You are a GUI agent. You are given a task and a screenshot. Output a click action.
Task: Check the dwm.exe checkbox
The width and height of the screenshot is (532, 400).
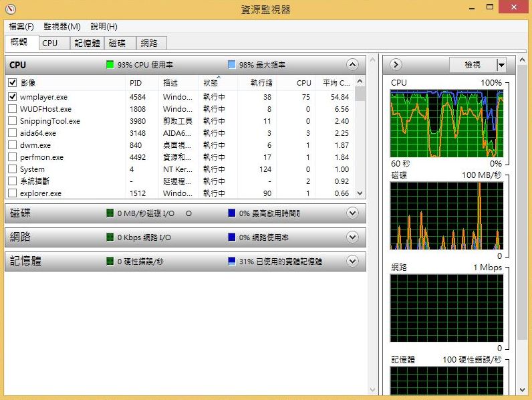coord(13,145)
